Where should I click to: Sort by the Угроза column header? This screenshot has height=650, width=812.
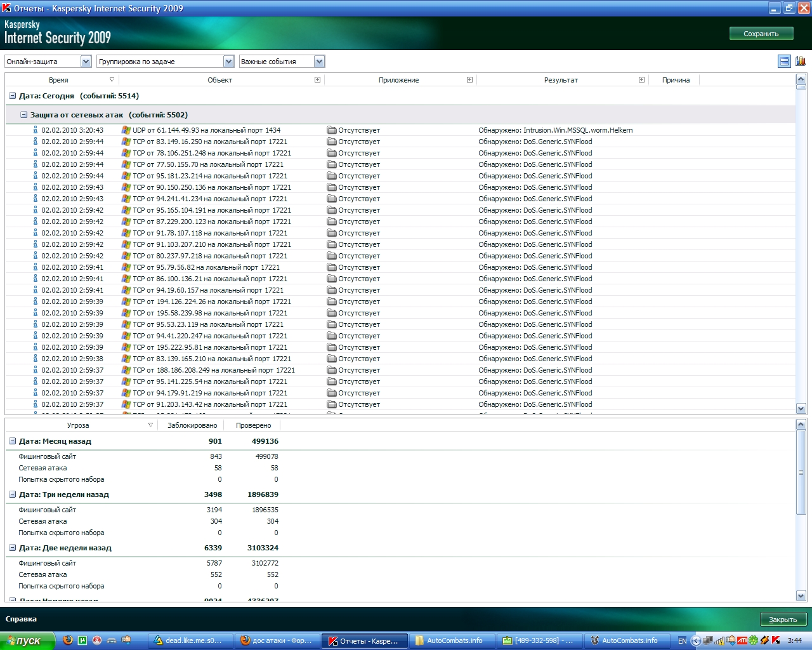[81, 425]
